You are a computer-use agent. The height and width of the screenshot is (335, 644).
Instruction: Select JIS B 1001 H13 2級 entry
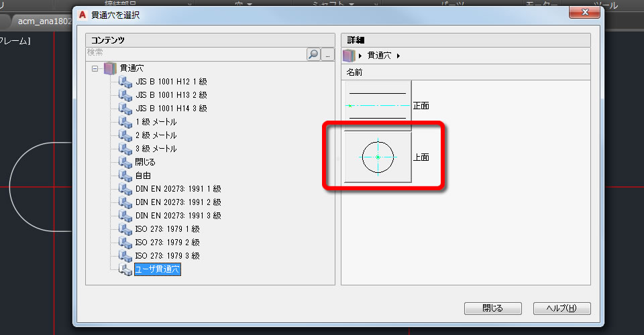(171, 95)
